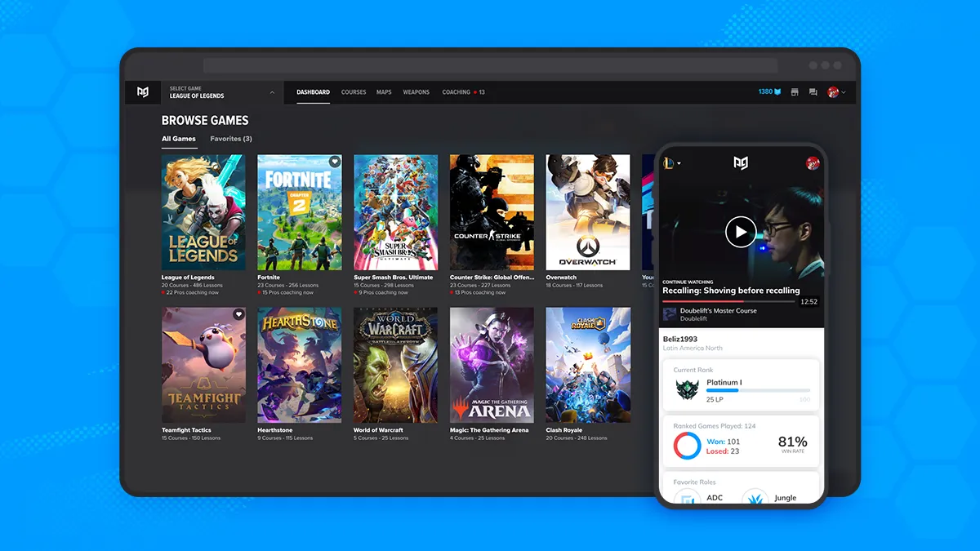This screenshot has width=980, height=551.
Task: Toggle the favorite heart on Teamfight Tactics card
Action: 238,314
